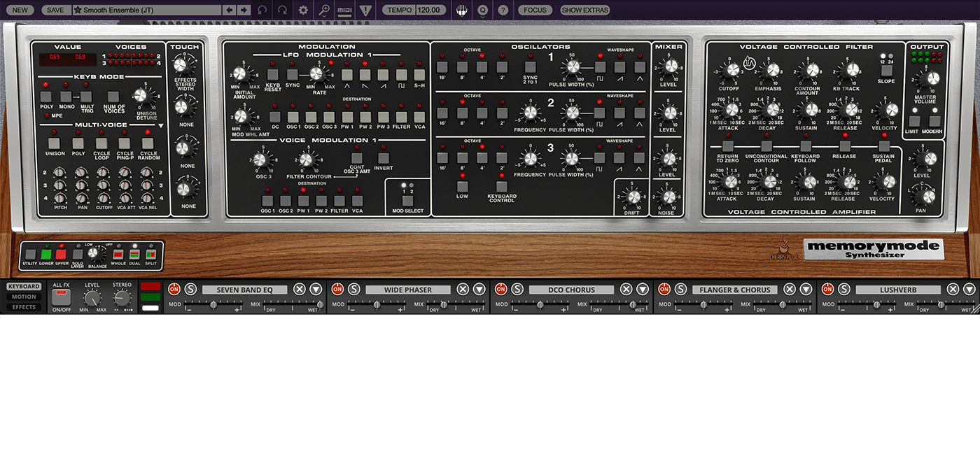980x468 pixels.
Task: Toggle Seven Band EQ ON button
Action: coord(174,289)
